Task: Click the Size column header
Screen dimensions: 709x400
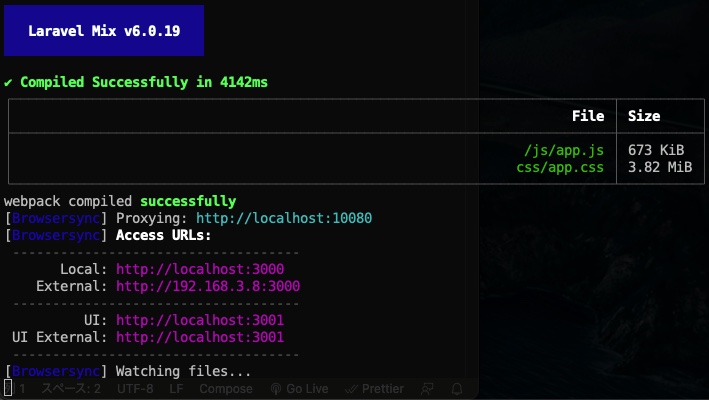Action: (x=644, y=116)
